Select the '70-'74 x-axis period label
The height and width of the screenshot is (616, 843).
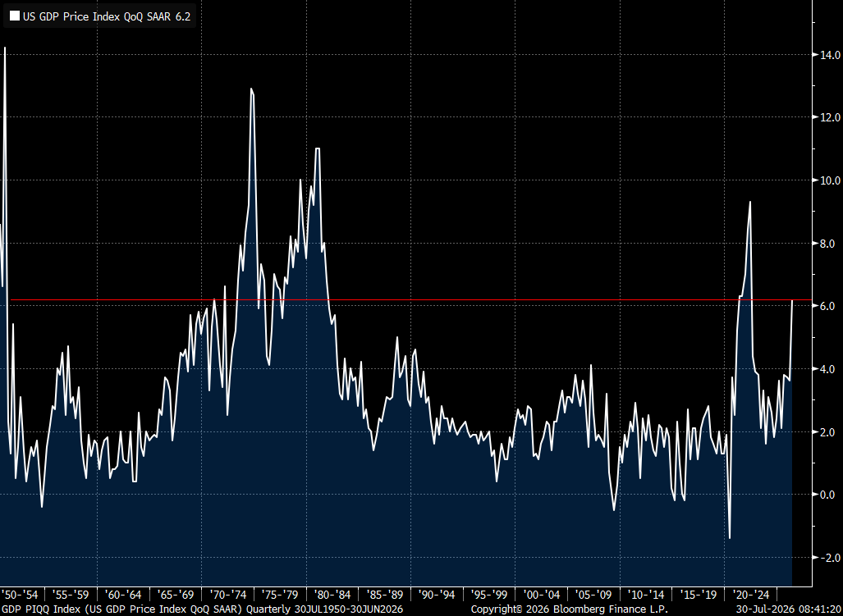point(228,595)
